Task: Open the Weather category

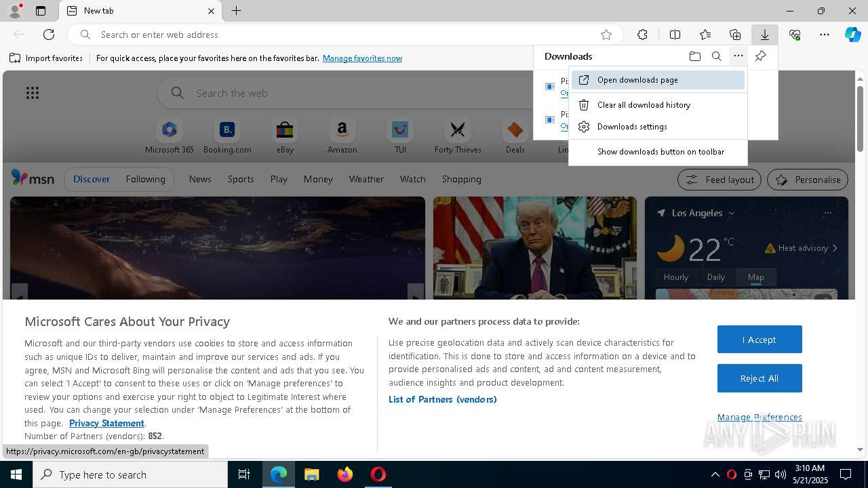Action: point(366,179)
